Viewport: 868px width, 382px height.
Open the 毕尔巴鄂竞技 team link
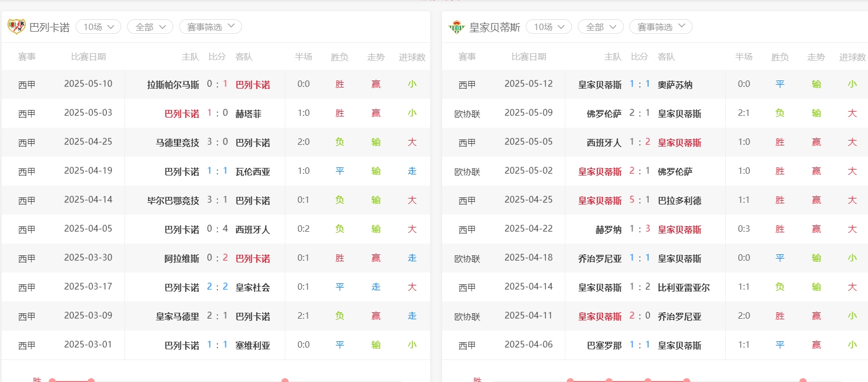pyautogui.click(x=173, y=201)
